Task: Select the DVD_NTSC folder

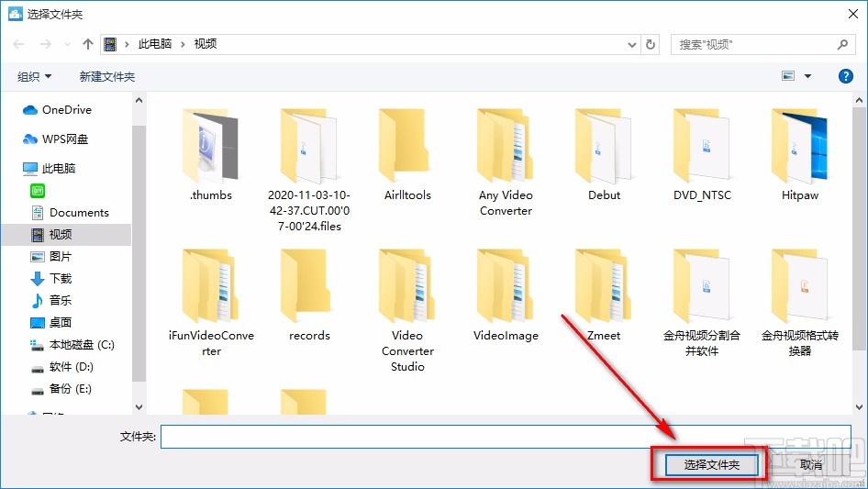Action: click(702, 155)
